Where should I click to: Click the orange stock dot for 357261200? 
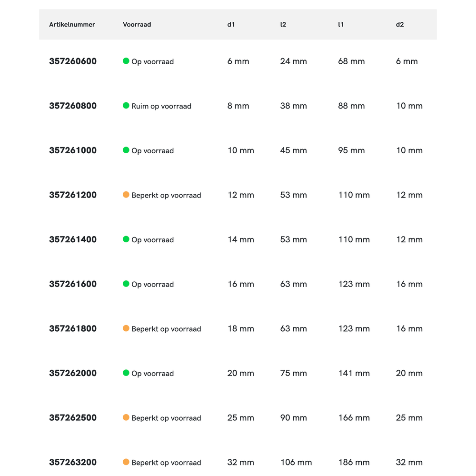(126, 195)
